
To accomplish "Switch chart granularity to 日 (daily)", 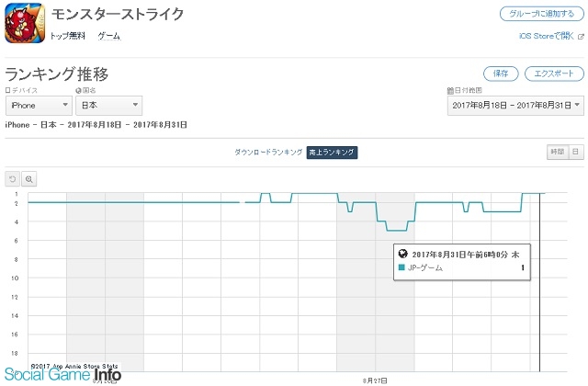I will tap(575, 152).
